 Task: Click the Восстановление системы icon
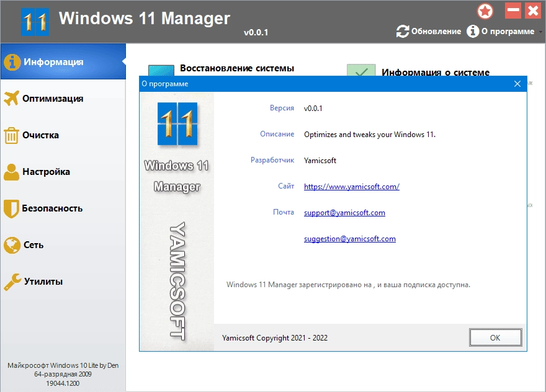(x=161, y=70)
